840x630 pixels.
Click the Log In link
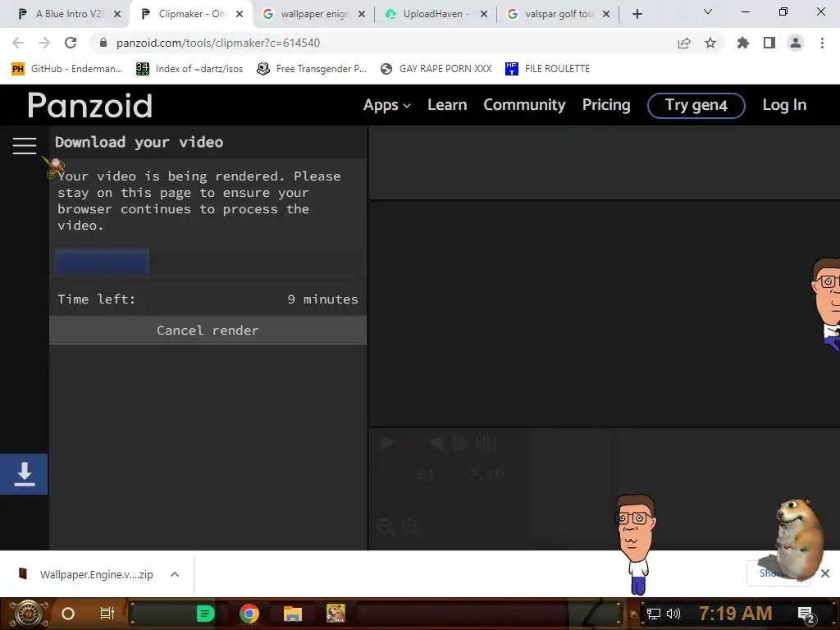tap(784, 105)
